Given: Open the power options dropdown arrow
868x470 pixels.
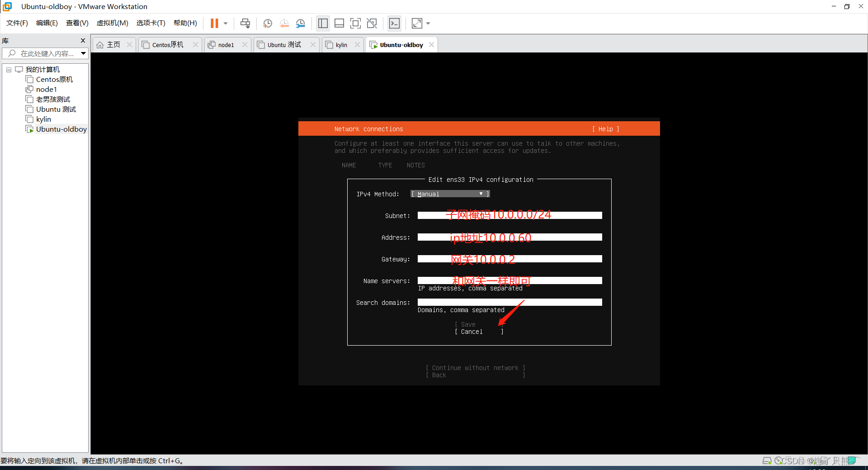Looking at the screenshot, I should point(226,23).
